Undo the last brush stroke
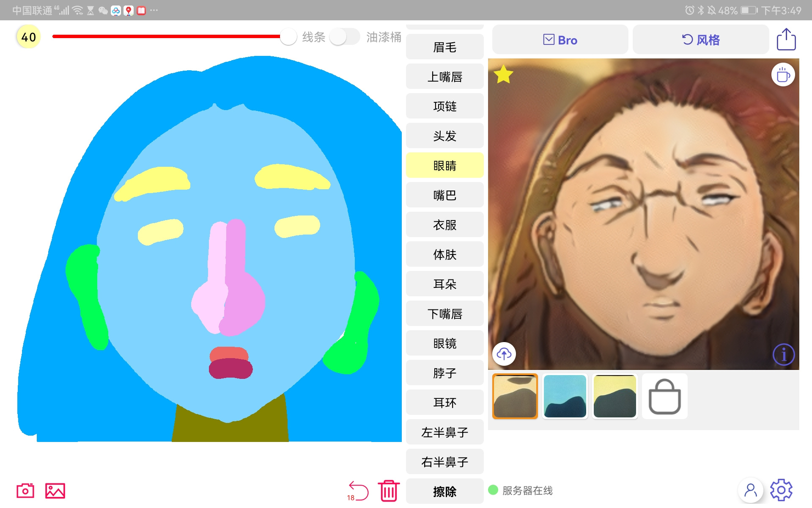 [x=358, y=491]
